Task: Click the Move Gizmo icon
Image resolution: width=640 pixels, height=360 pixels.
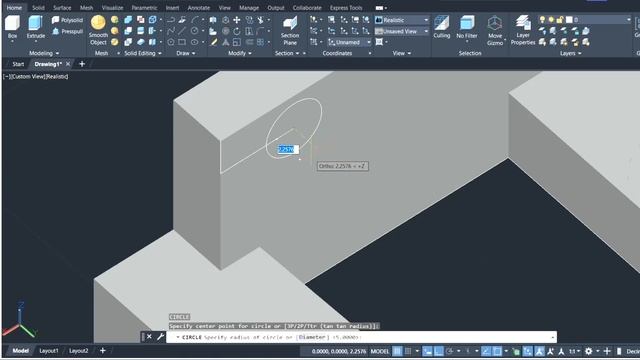Action: coord(495,31)
